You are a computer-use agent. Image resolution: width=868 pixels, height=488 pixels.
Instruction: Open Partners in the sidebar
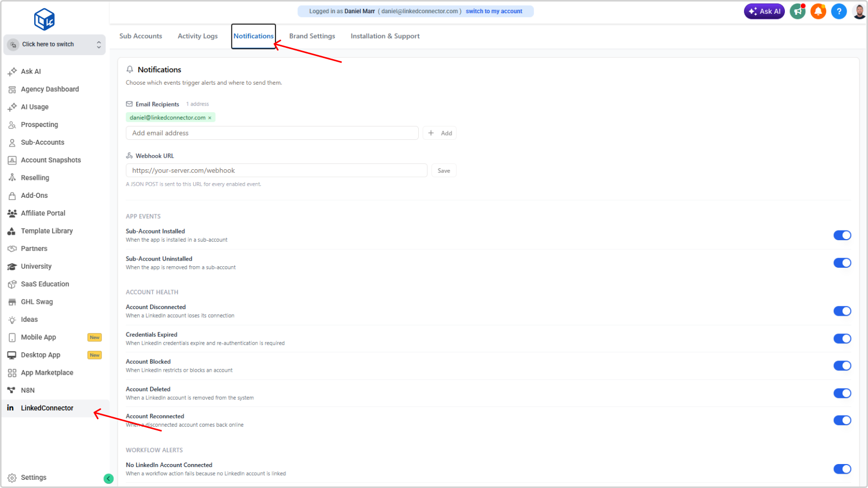34,249
